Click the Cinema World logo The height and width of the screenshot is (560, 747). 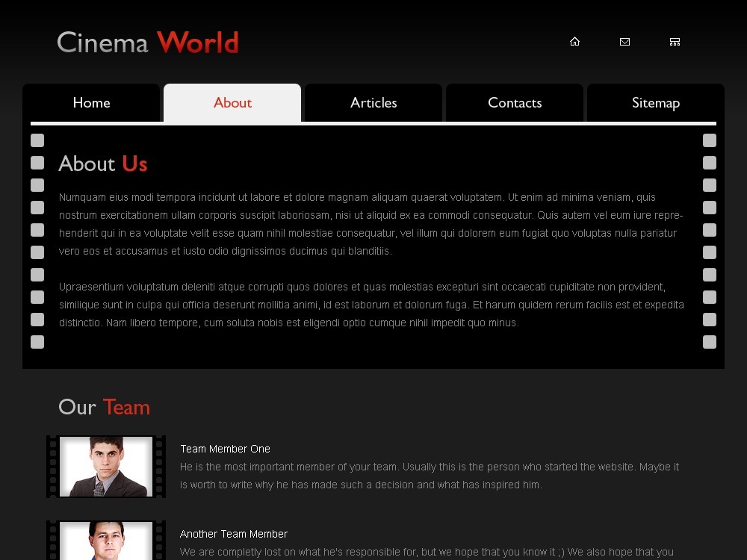147,43
